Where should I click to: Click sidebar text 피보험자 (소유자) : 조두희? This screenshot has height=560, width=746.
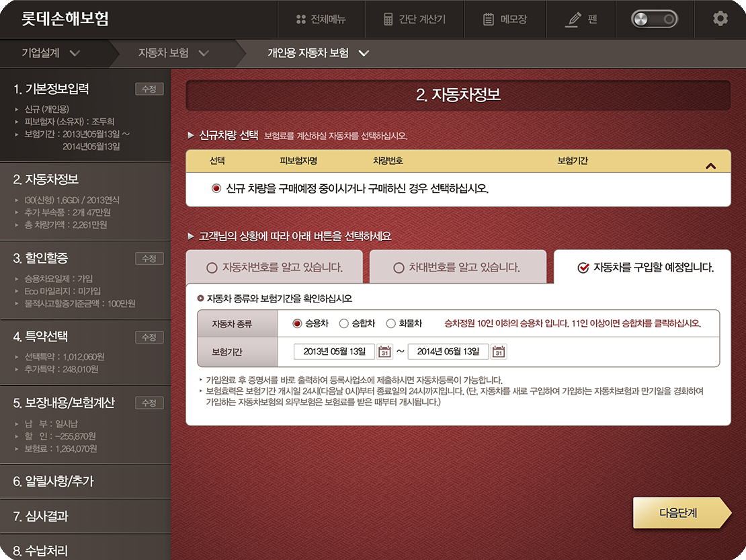point(69,122)
